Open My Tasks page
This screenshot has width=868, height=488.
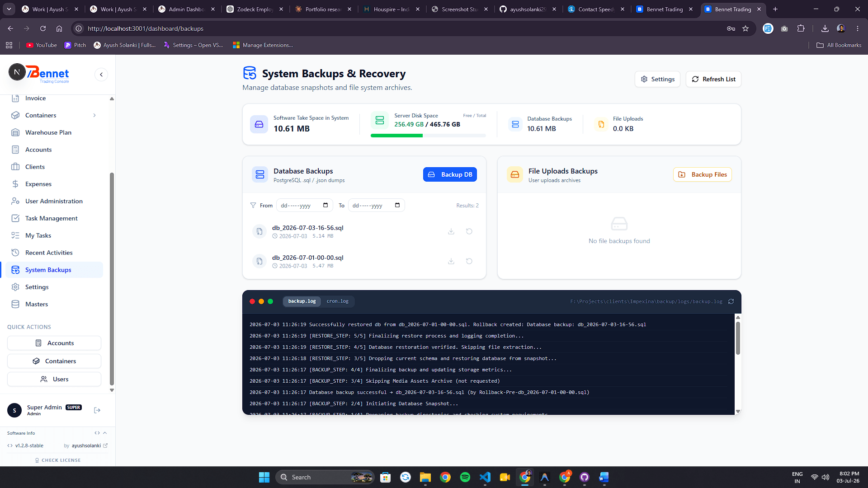(54, 235)
